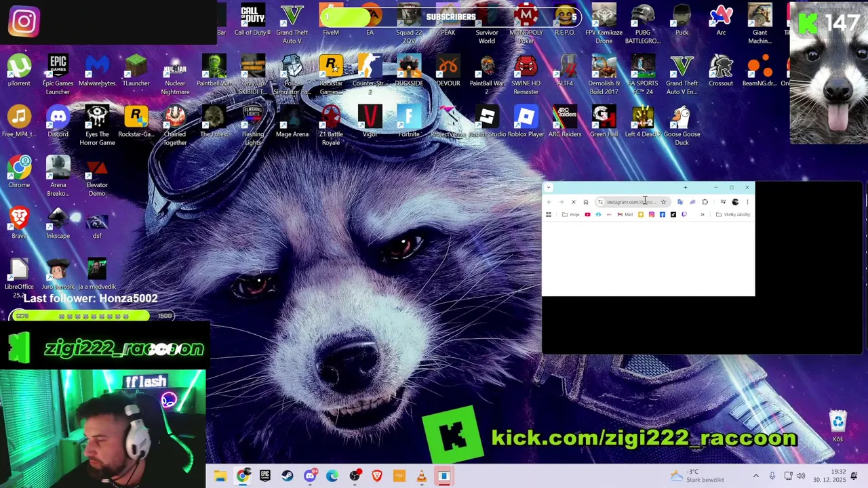Select the Roblox Player desktop icon
Image resolution: width=868 pixels, height=488 pixels.
click(x=526, y=122)
